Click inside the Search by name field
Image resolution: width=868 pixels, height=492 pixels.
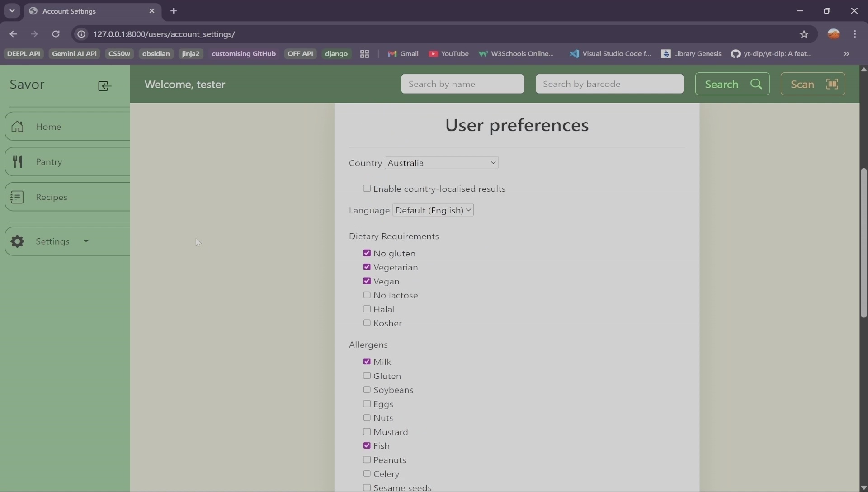462,84
